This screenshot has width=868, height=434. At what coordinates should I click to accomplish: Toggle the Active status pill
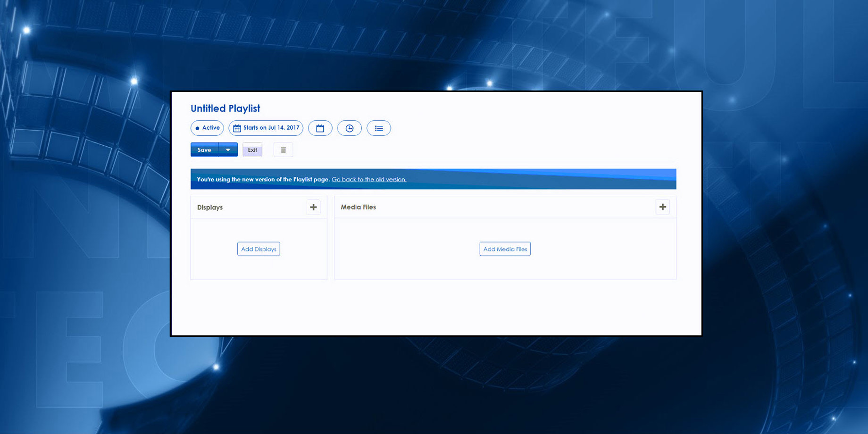click(207, 128)
